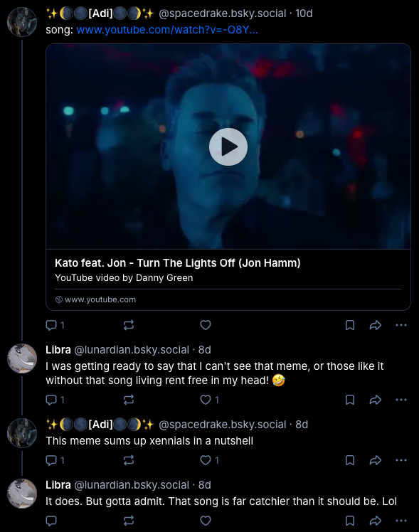This screenshot has height=532, width=419.
Task: Share the 'xennials in a nutshell' post
Action: (375, 460)
